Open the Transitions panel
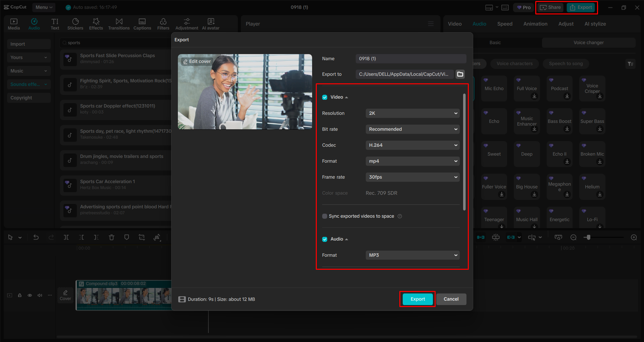The width and height of the screenshot is (644, 342). 119,24
